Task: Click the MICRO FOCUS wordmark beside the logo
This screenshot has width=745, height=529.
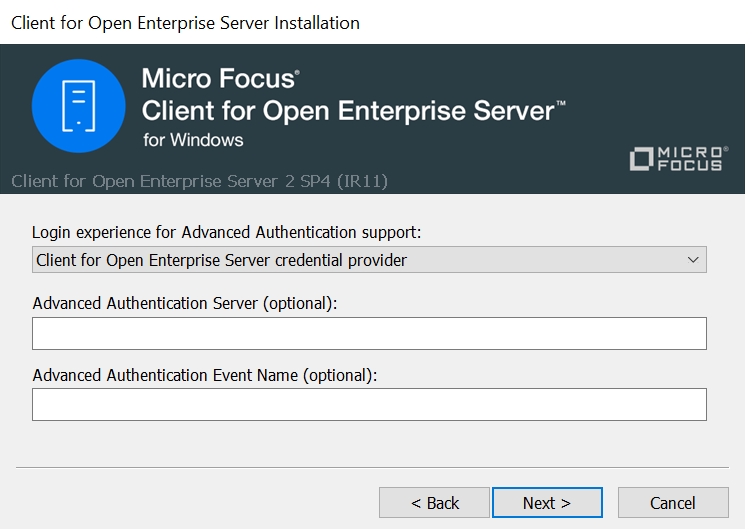Action: (691, 158)
